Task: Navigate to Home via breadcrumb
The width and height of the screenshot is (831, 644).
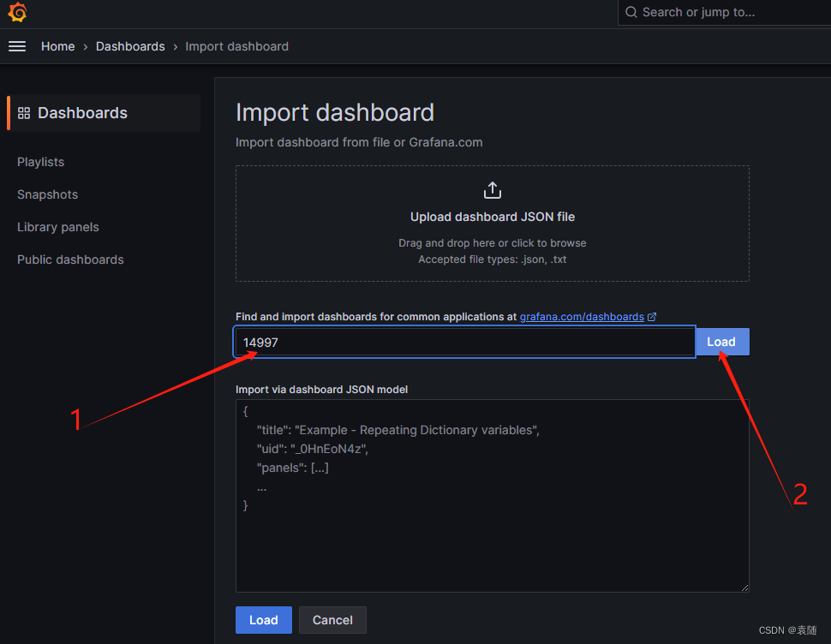Action: tap(58, 46)
